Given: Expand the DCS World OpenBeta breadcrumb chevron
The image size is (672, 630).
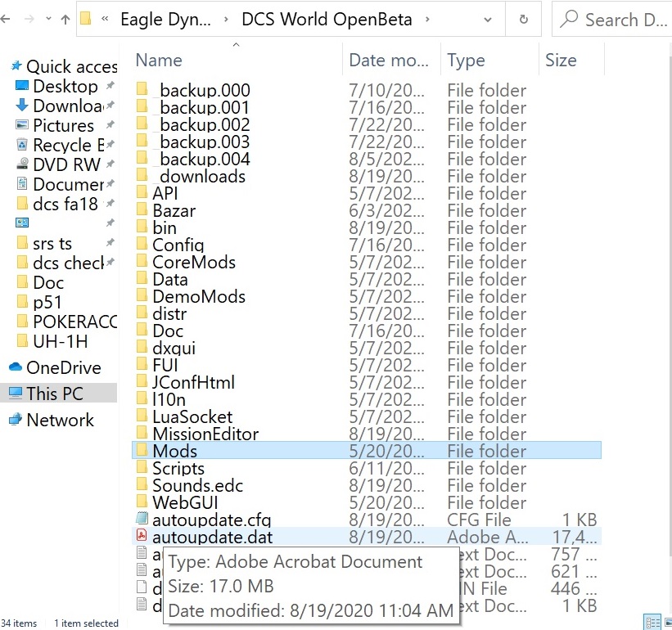Looking at the screenshot, I should (x=427, y=20).
